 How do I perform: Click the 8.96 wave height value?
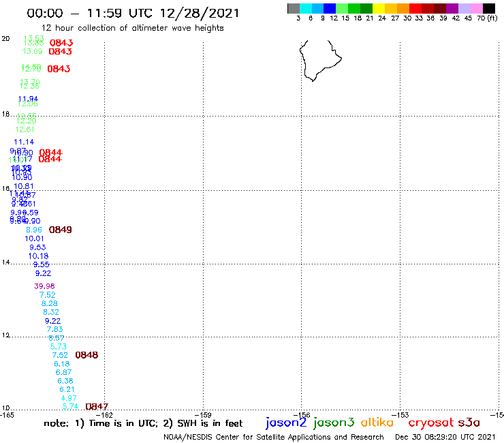point(34,230)
